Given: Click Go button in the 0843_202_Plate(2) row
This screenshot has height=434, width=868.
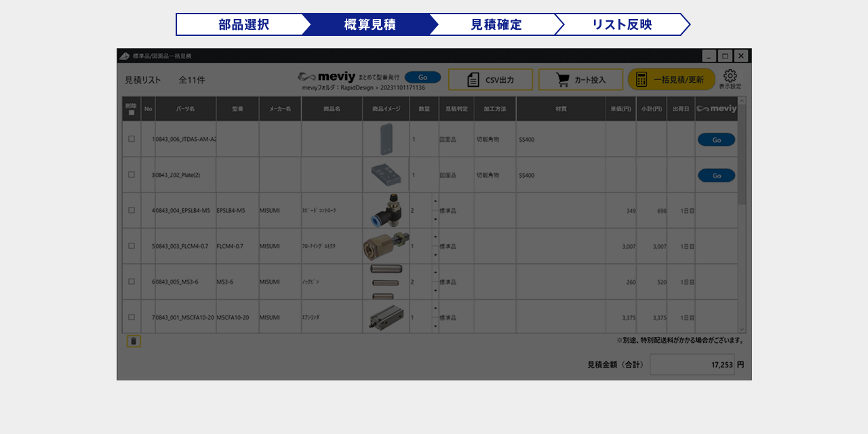Looking at the screenshot, I should pyautogui.click(x=716, y=175).
